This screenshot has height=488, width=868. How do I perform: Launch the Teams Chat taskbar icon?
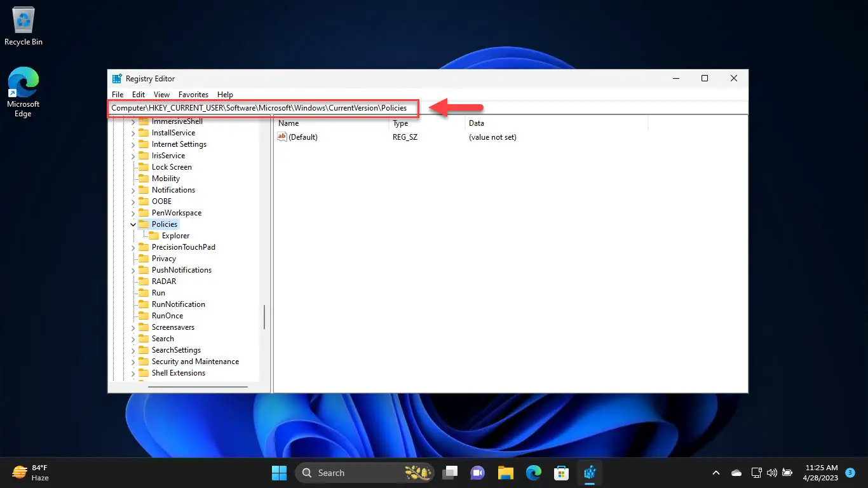pyautogui.click(x=478, y=473)
